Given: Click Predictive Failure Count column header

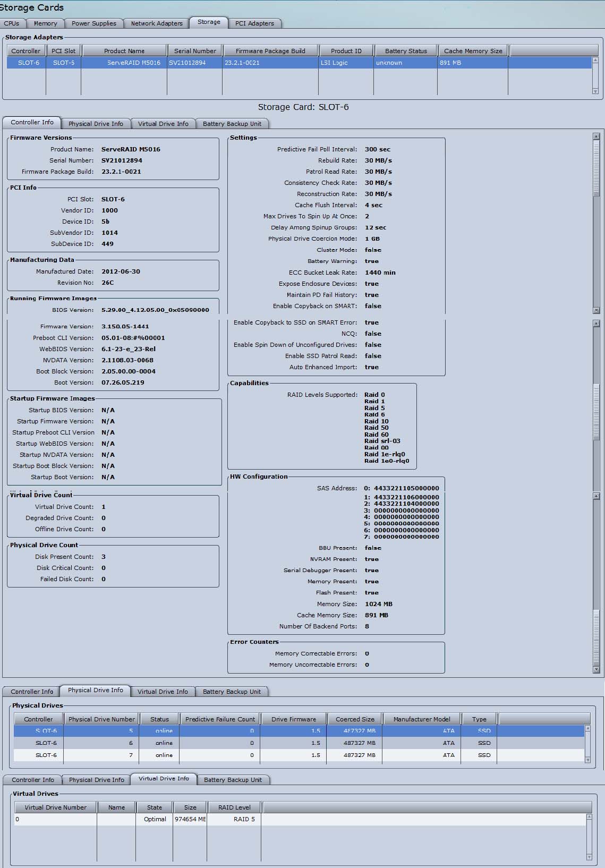Looking at the screenshot, I should pyautogui.click(x=220, y=719).
